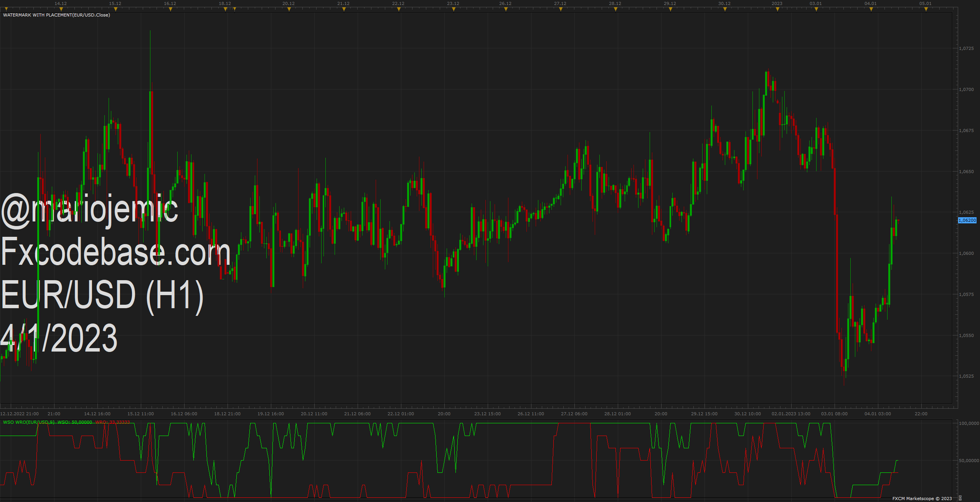Click the yellow day marker under 28.12

(615, 9)
